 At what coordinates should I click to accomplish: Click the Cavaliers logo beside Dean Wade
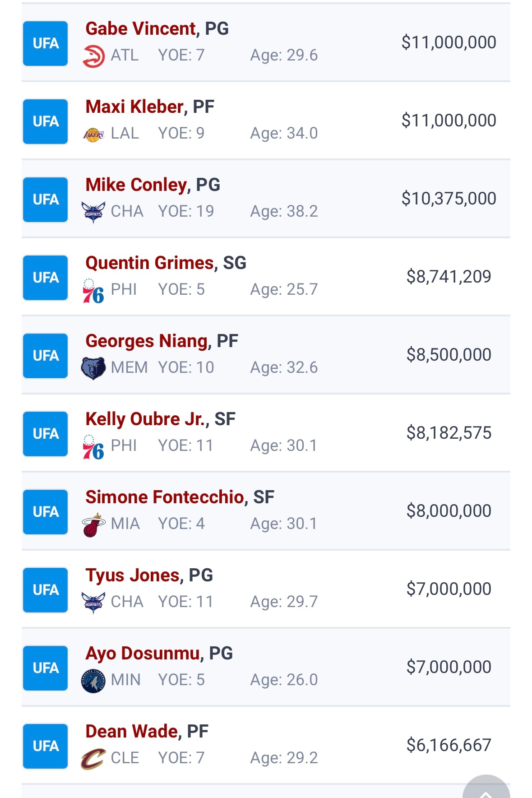point(93,759)
